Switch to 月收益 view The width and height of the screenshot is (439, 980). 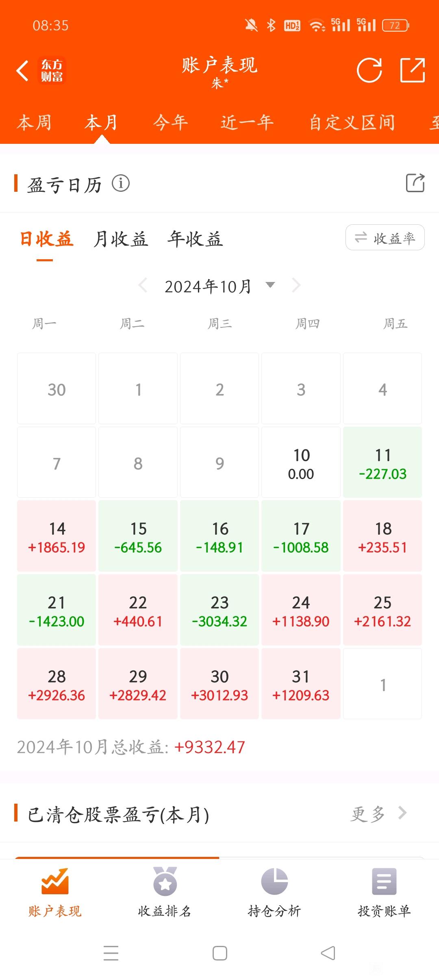121,239
